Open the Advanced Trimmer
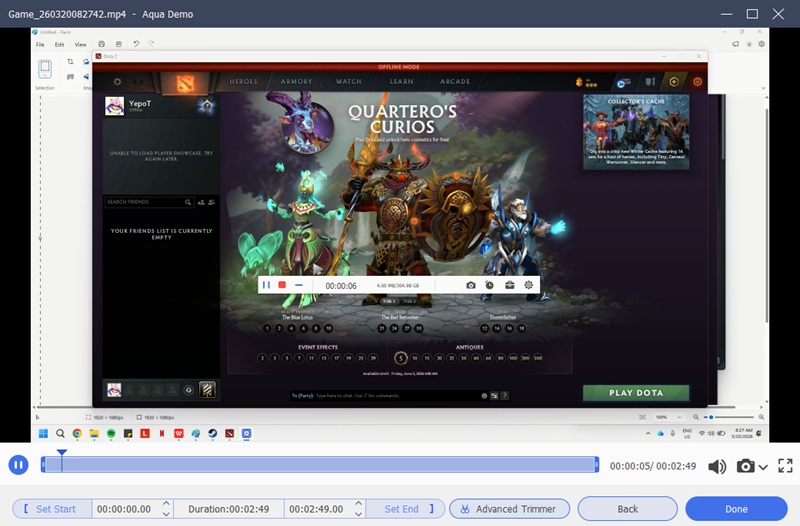The height and width of the screenshot is (526, 800). pyautogui.click(x=509, y=509)
